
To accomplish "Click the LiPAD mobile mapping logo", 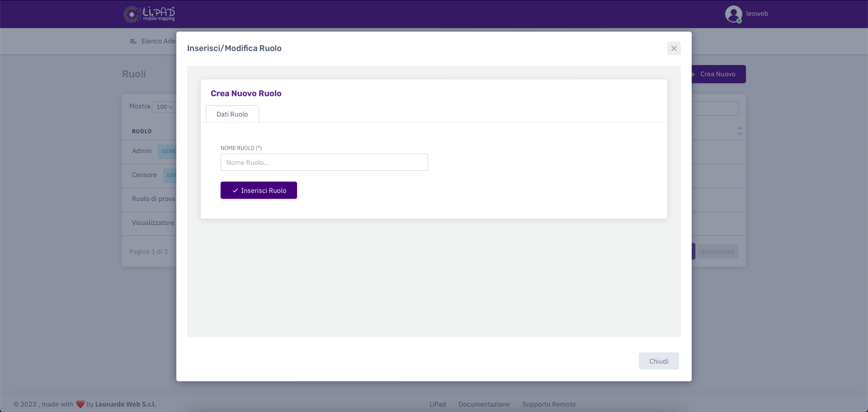I will (149, 14).
